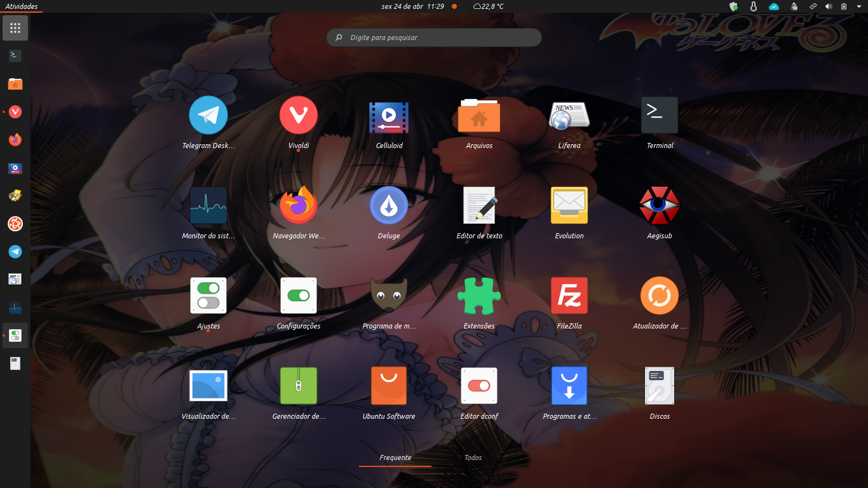Launch the Evolution mail client
The width and height of the screenshot is (868, 488).
pos(569,206)
